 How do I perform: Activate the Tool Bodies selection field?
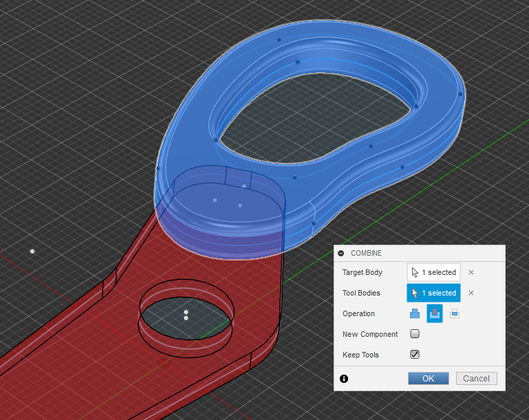pyautogui.click(x=433, y=293)
